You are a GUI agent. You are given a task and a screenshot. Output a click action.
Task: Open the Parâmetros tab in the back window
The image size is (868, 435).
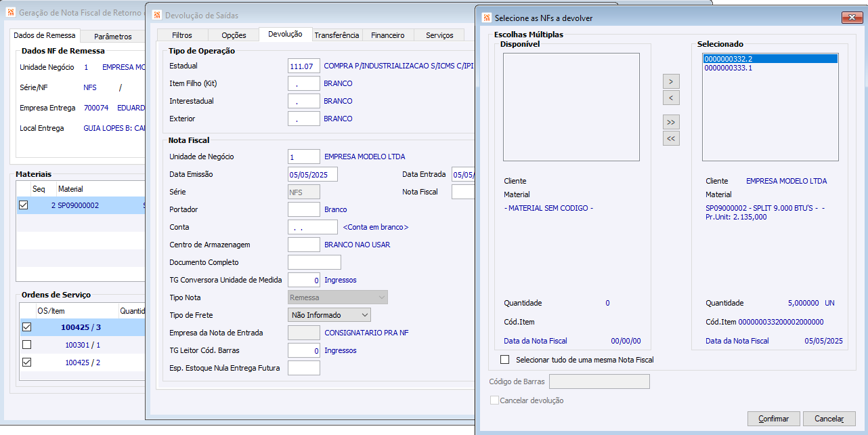113,37
